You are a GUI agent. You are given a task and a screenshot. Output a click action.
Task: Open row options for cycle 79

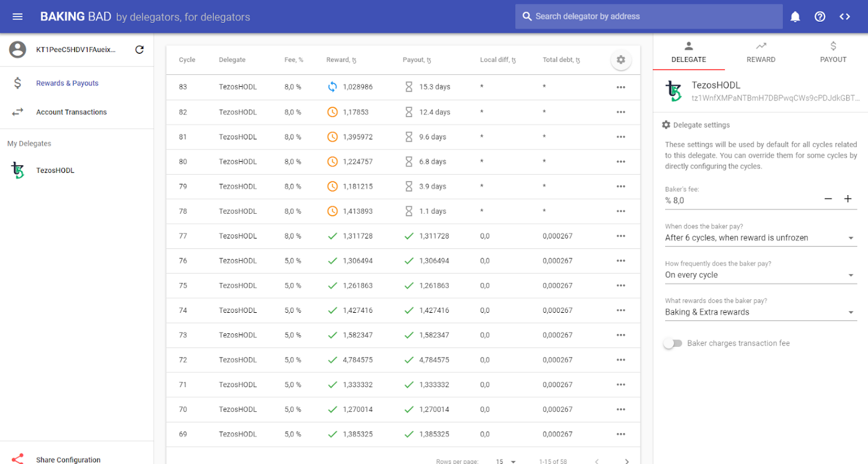tap(621, 186)
